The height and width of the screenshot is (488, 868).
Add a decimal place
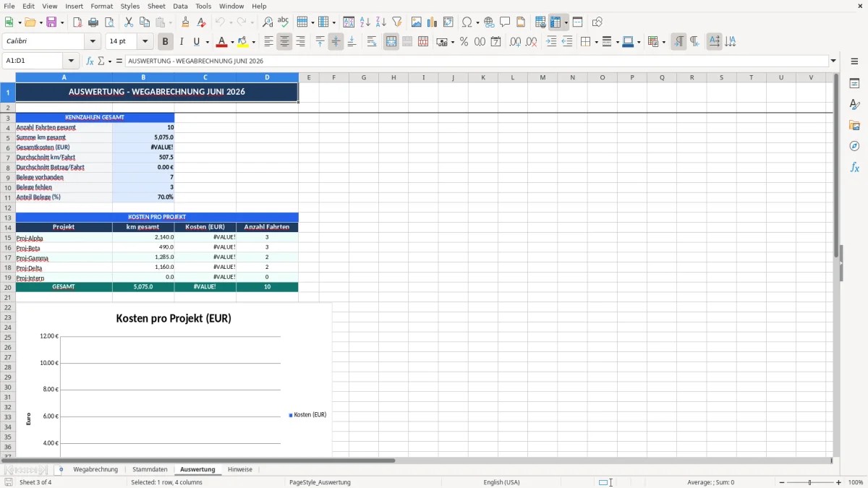click(515, 42)
